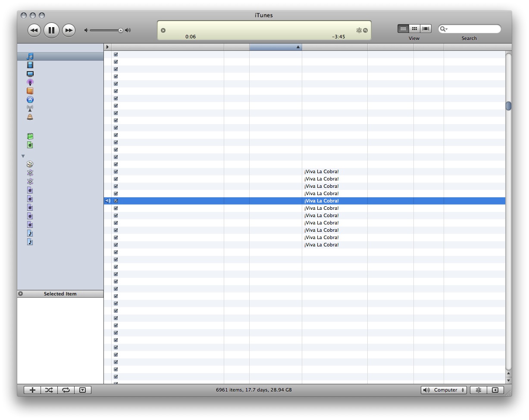The width and height of the screenshot is (529, 420).
Task: Click the "View" label under view buttons
Action: [414, 38]
